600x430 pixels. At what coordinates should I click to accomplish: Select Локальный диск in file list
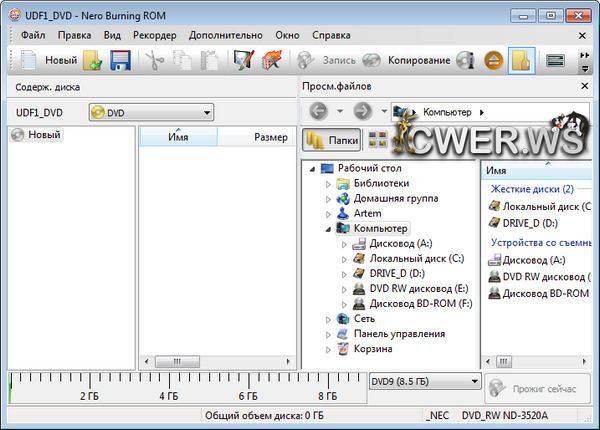coord(540,207)
